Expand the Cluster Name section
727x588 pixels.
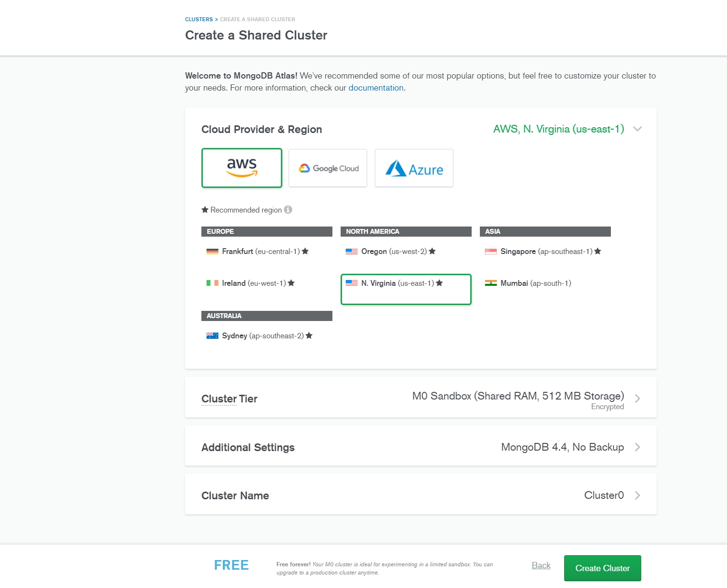click(x=637, y=495)
